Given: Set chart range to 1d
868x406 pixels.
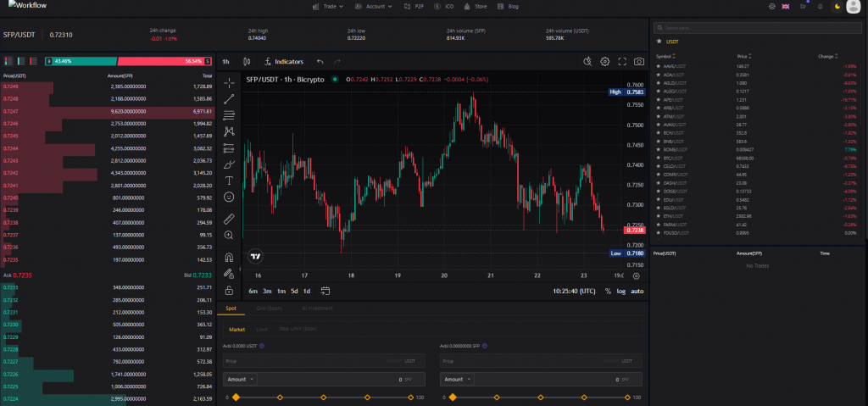Looking at the screenshot, I should [307, 292].
